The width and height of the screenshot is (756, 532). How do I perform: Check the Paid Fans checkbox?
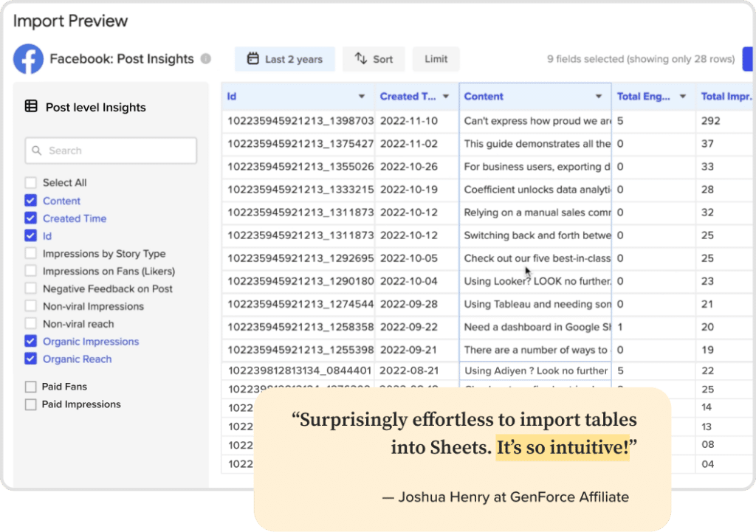(30, 387)
